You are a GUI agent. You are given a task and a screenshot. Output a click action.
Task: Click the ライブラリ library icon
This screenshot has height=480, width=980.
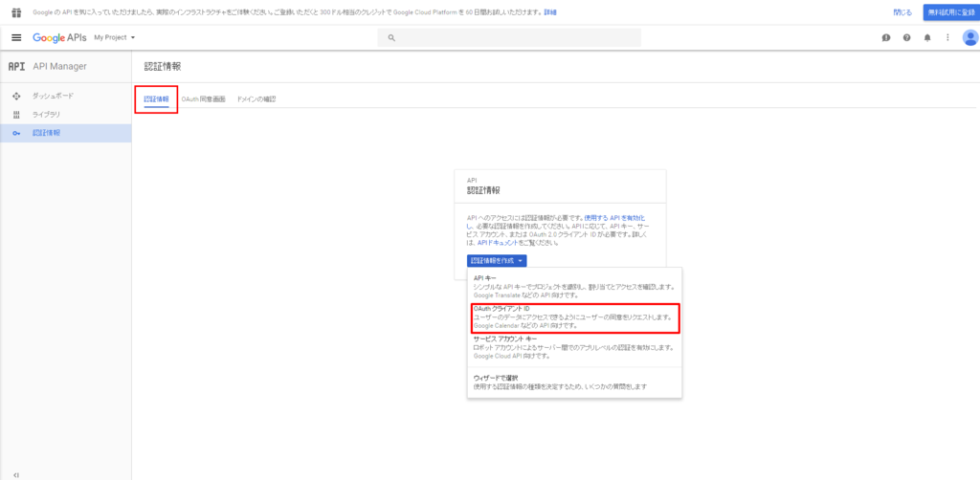tap(17, 114)
